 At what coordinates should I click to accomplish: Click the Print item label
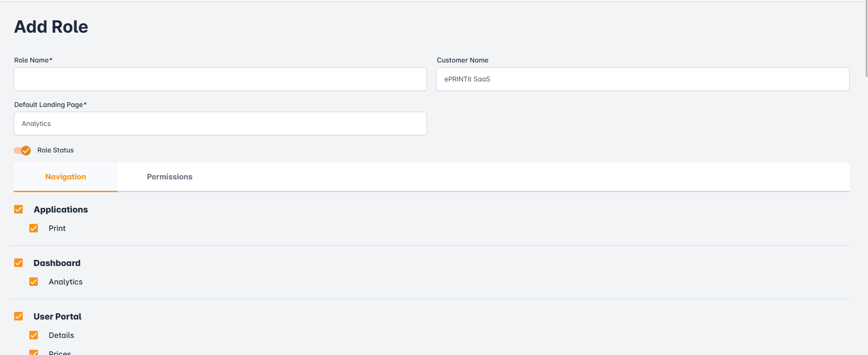point(57,228)
